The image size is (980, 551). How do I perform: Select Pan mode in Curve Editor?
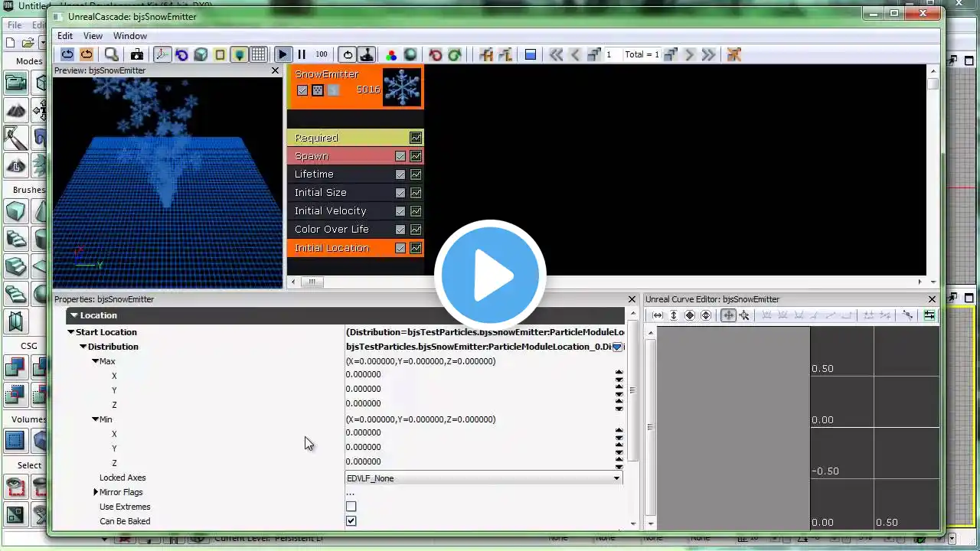click(x=728, y=315)
